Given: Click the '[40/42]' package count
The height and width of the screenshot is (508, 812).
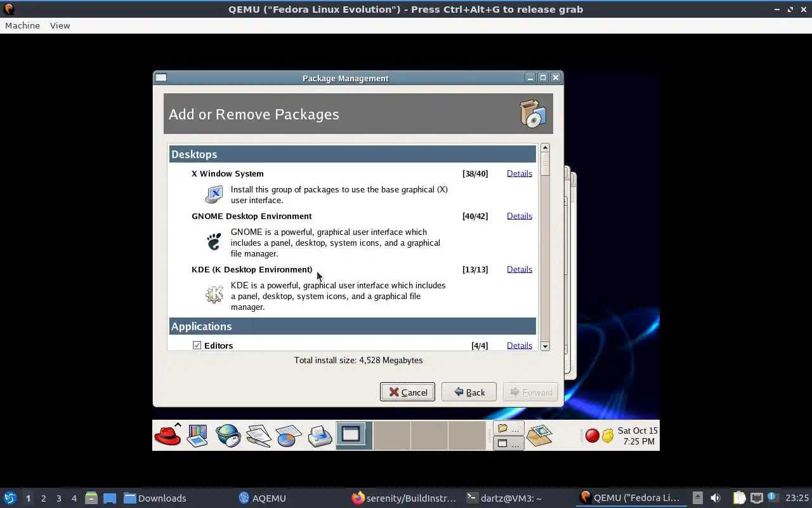Looking at the screenshot, I should pyautogui.click(x=475, y=216).
